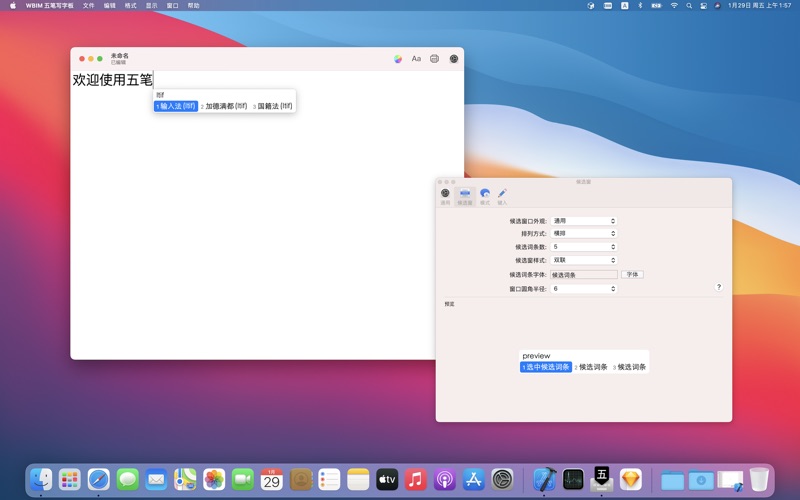Click the keyboard viewer icon in menu bar
Viewport: 800px width, 500px height.
click(x=608, y=6)
